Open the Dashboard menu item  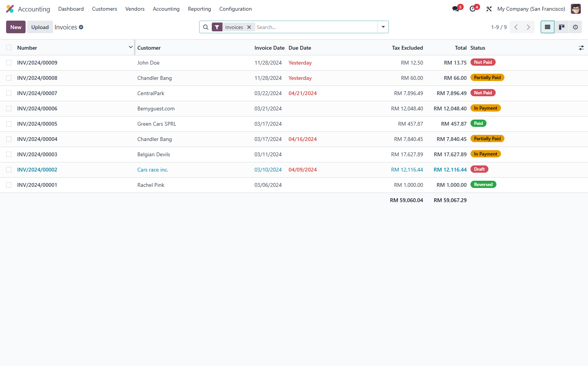71,9
